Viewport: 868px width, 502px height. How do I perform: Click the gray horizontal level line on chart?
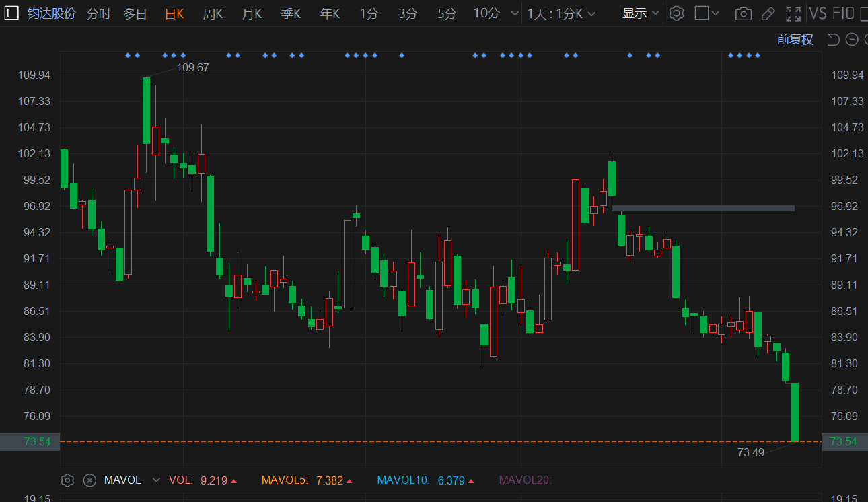click(x=702, y=209)
